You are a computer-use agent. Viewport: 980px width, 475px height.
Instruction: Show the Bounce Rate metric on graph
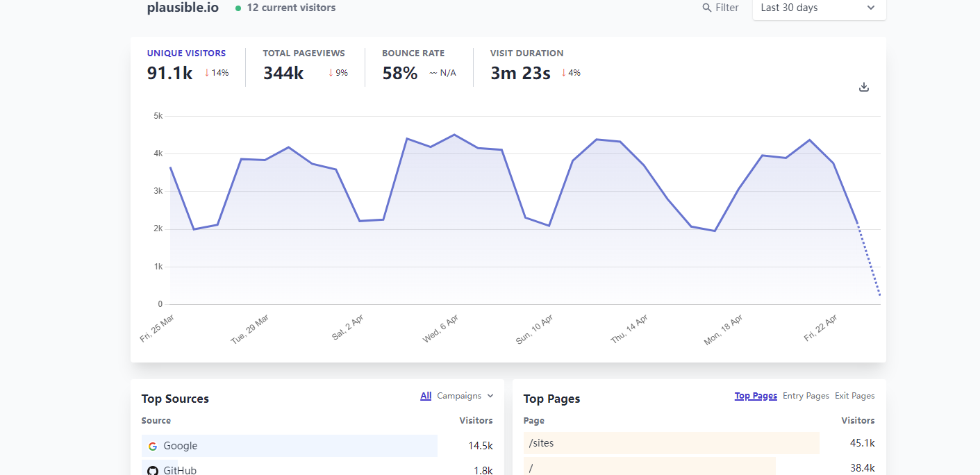click(x=413, y=53)
